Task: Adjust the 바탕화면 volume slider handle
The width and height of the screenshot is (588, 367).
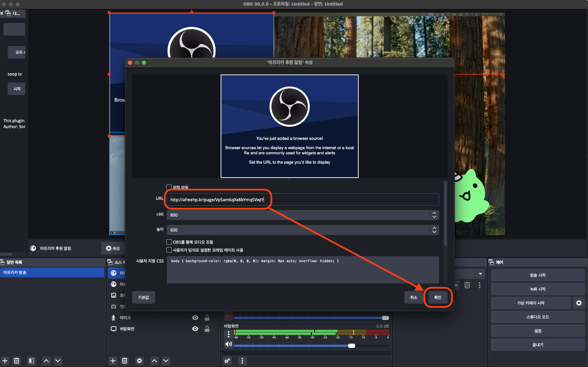Action: 352,346
